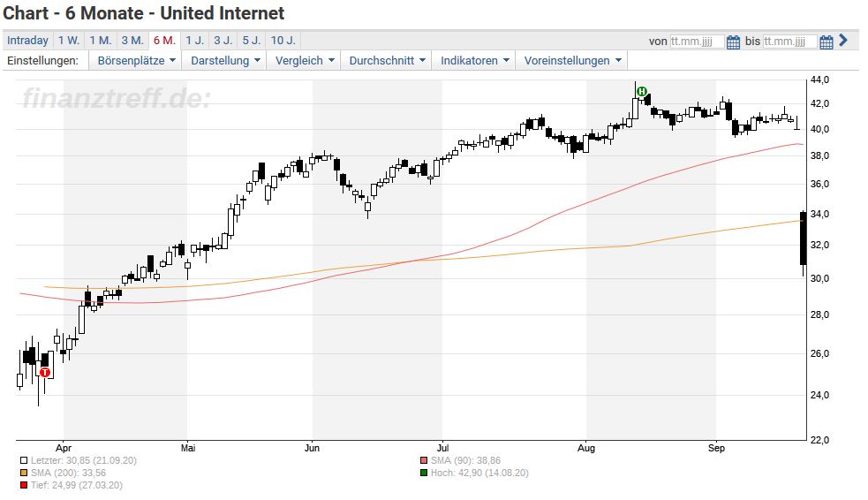Click the 'Apr' x-axis month label
Viewport: 868px width, 500px height.
[x=64, y=448]
